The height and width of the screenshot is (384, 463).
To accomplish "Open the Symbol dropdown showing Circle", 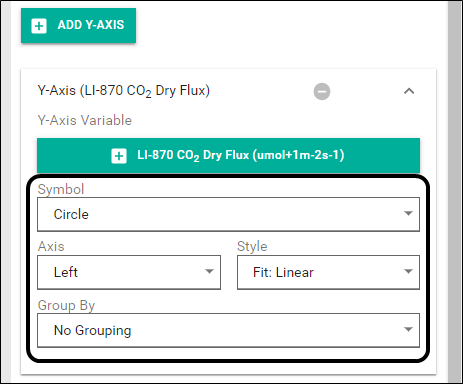I will click(x=228, y=214).
